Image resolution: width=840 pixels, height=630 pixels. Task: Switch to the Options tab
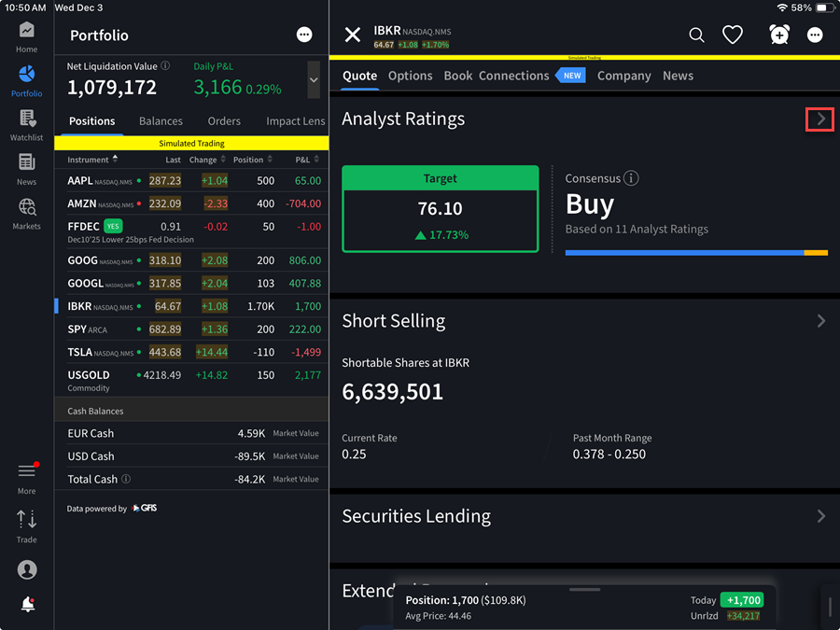coord(410,76)
